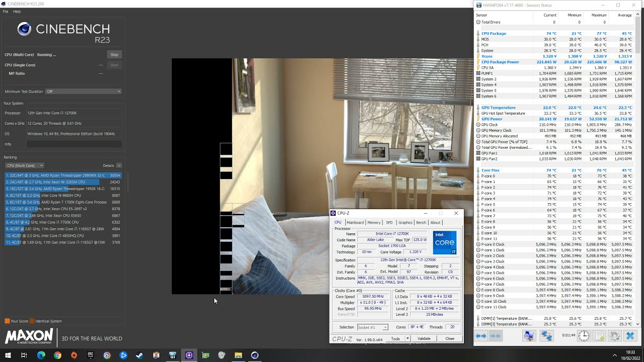
Task: Select Core Max row in HWiNFO
Action: pos(554,170)
